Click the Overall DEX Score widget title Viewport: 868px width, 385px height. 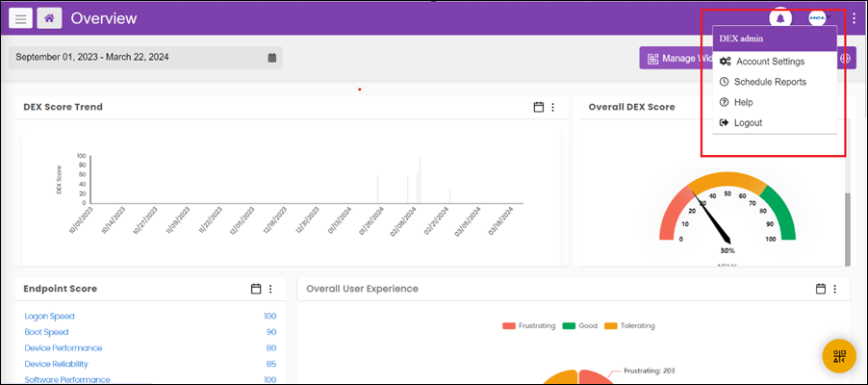pos(631,107)
